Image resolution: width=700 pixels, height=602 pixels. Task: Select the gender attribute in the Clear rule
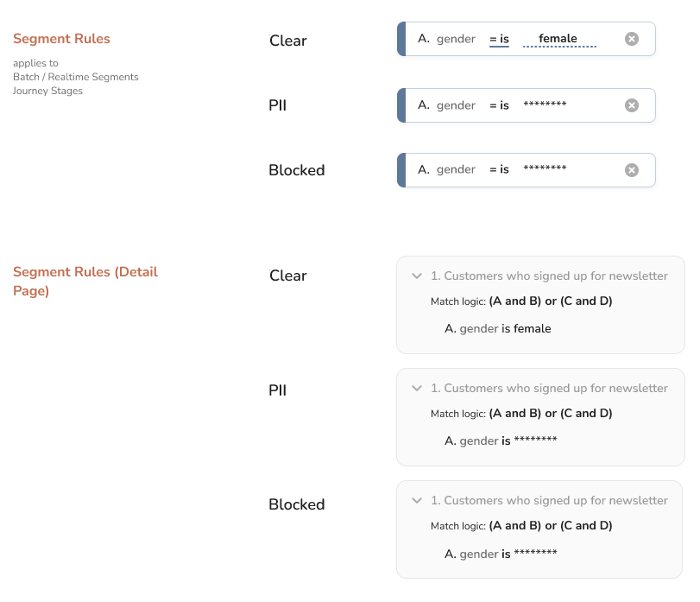pyautogui.click(x=456, y=40)
